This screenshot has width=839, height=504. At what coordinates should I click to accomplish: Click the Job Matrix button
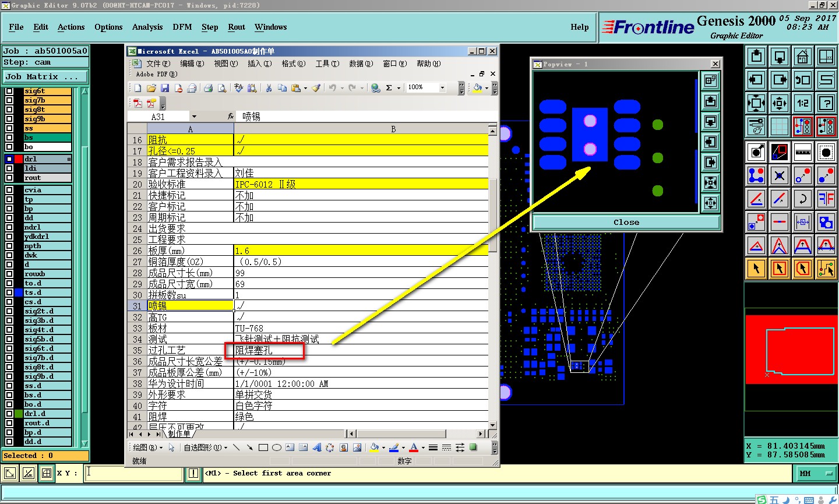click(x=45, y=76)
